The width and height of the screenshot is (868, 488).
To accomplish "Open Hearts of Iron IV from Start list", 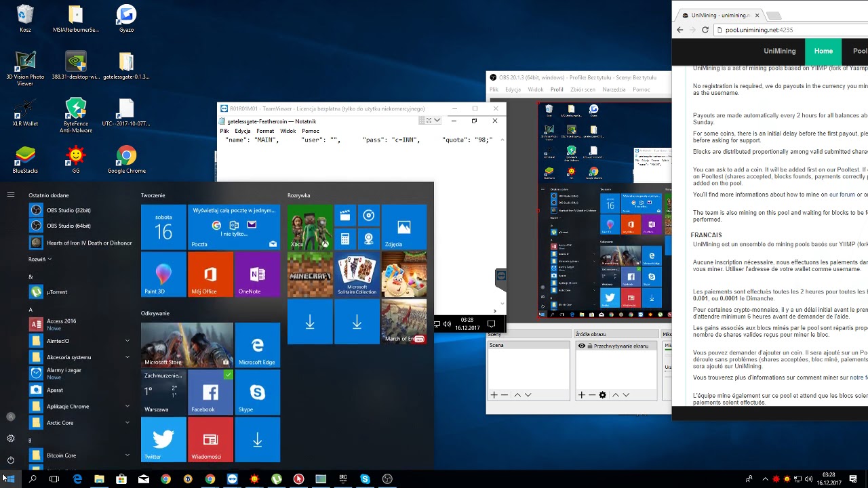I will coord(81,243).
